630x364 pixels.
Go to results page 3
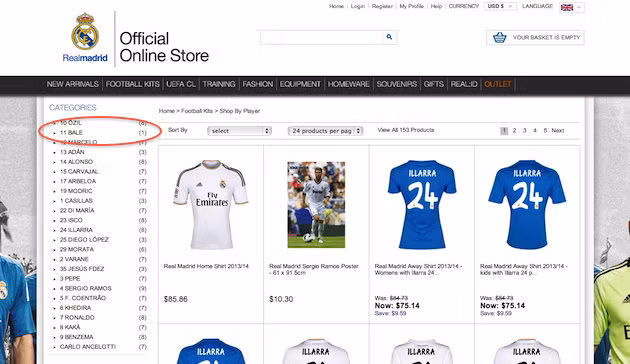point(524,131)
